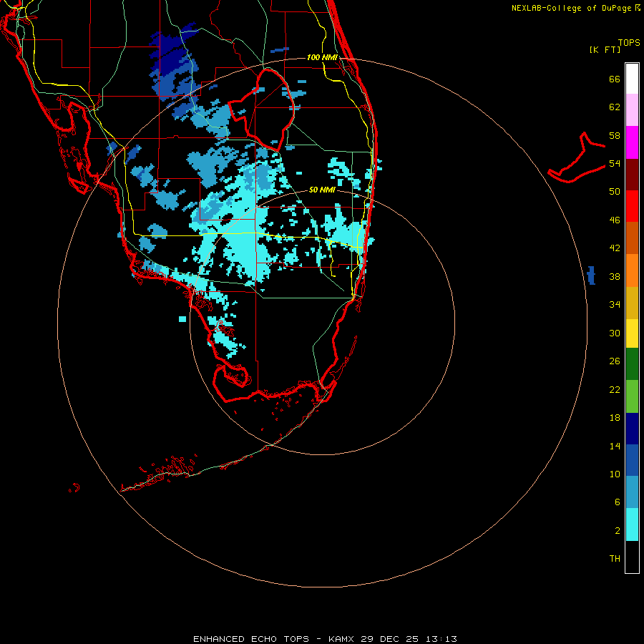Select the bright red legend swatch
The image size is (644, 644).
coord(632,206)
